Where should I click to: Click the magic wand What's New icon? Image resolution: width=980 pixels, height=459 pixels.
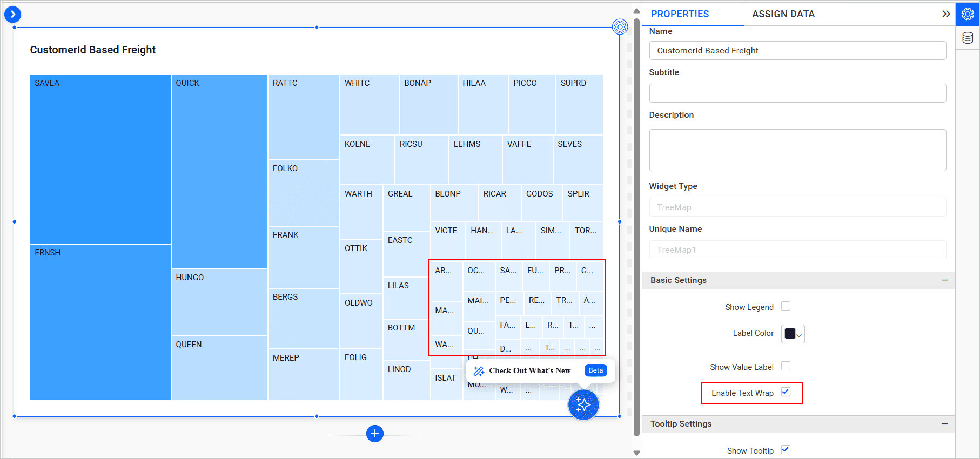pos(479,371)
